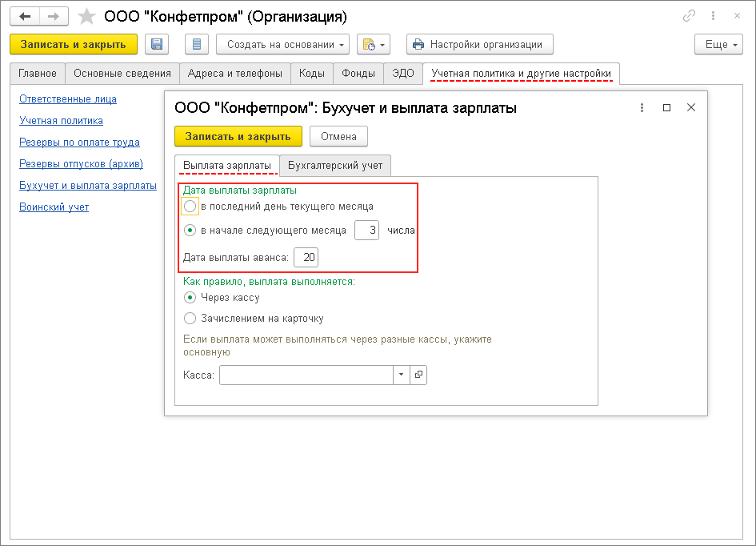Close the salary settings dialog
Image resolution: width=756 pixels, height=546 pixels.
[x=691, y=107]
